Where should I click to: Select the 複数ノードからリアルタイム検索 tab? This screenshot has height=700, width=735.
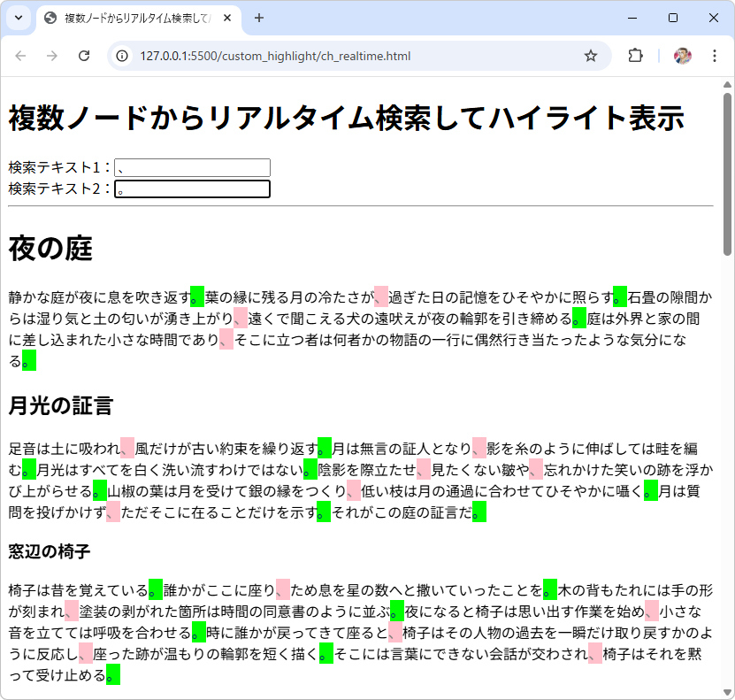[133, 18]
